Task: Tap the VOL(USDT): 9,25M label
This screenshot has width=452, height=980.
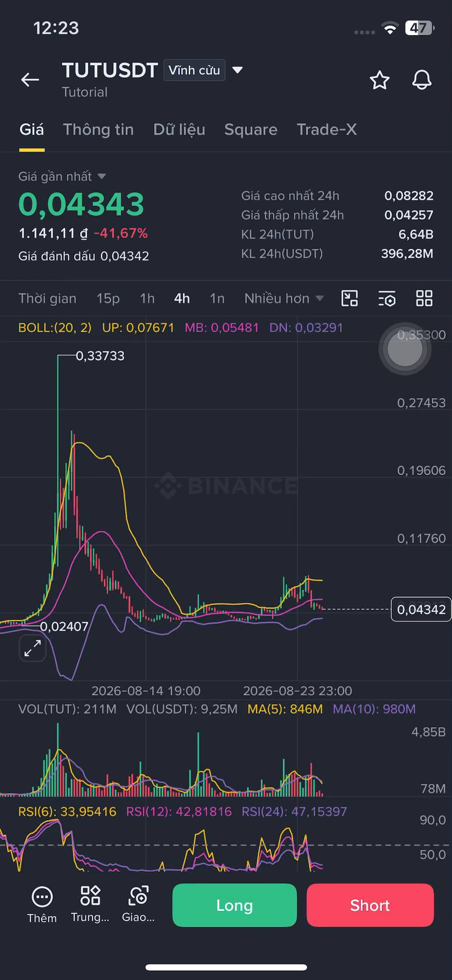Action: tap(182, 709)
